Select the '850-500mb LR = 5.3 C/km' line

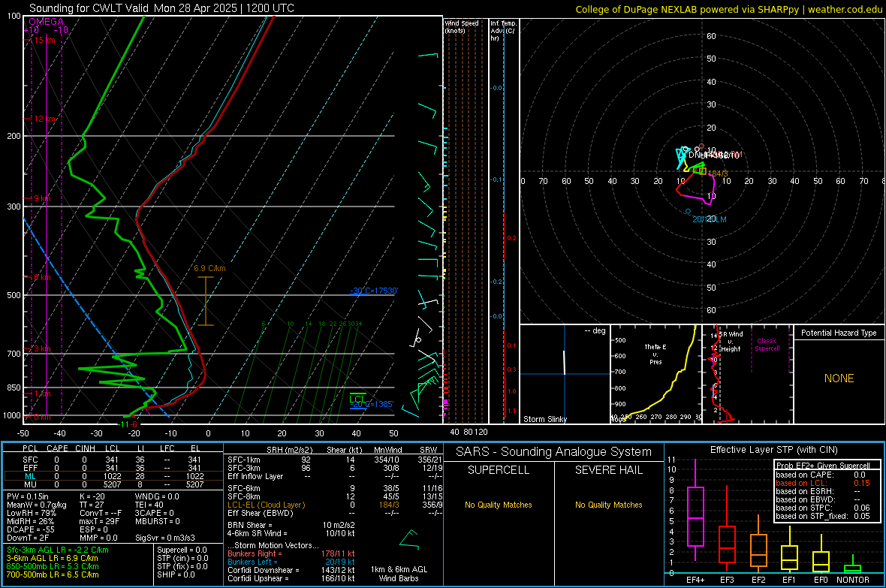(x=53, y=566)
